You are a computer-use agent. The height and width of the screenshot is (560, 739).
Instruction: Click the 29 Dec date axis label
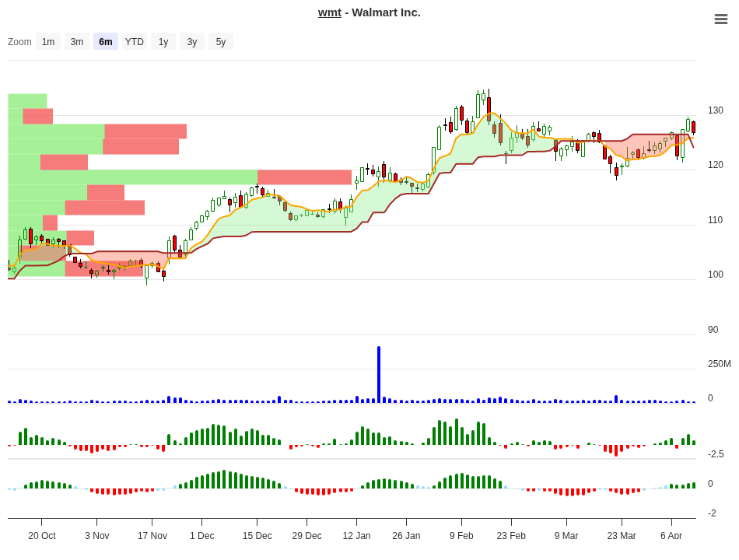pyautogui.click(x=306, y=535)
